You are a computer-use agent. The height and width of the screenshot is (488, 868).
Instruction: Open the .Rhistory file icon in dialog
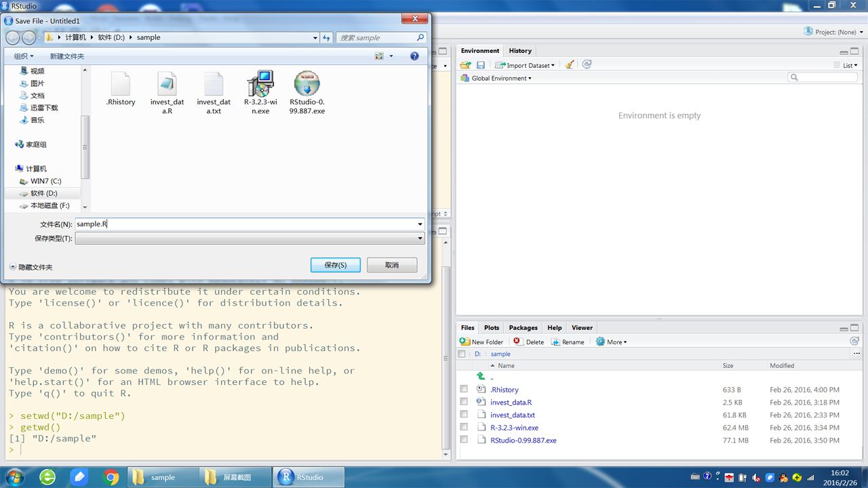(x=121, y=84)
